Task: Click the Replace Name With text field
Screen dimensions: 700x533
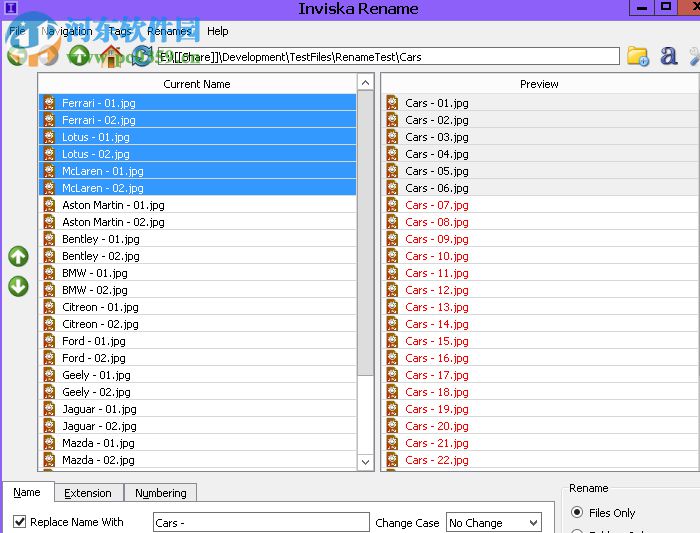Action: pyautogui.click(x=261, y=522)
